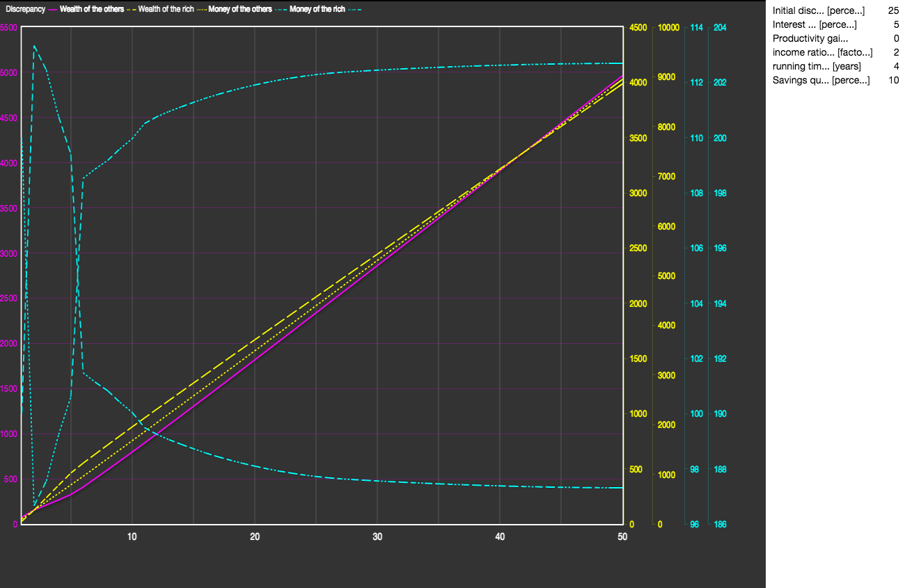Image resolution: width=905 pixels, height=588 pixels.
Task: Click the initial discrepancy value 25
Action: pos(893,10)
